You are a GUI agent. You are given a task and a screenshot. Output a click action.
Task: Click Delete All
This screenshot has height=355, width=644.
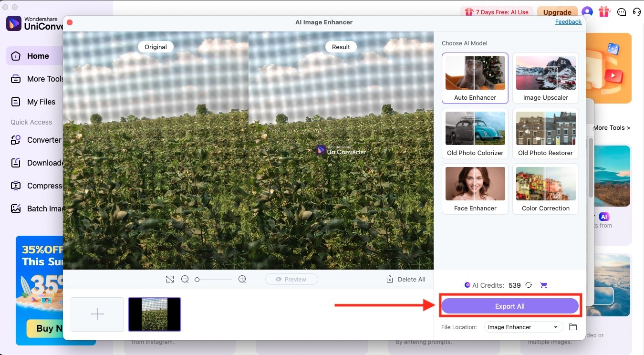point(406,279)
